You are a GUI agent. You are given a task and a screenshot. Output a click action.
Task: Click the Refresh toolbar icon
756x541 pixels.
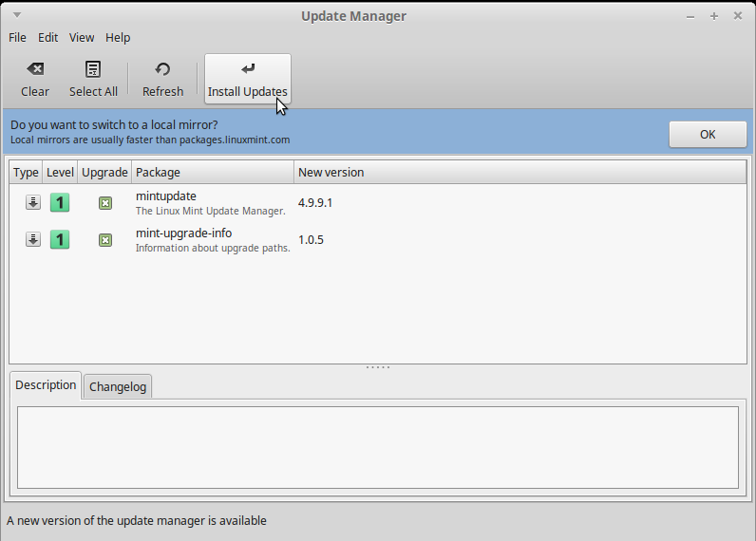point(162,69)
